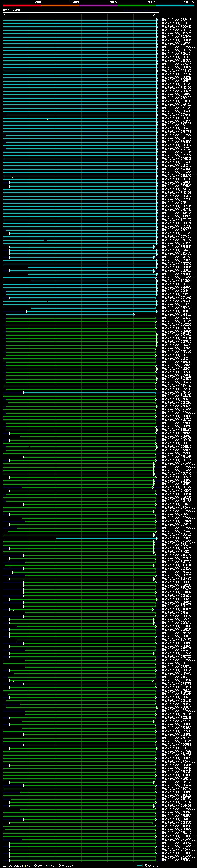
Task: Click the orange ~40% identity legend bar
Action: [60, 6]
